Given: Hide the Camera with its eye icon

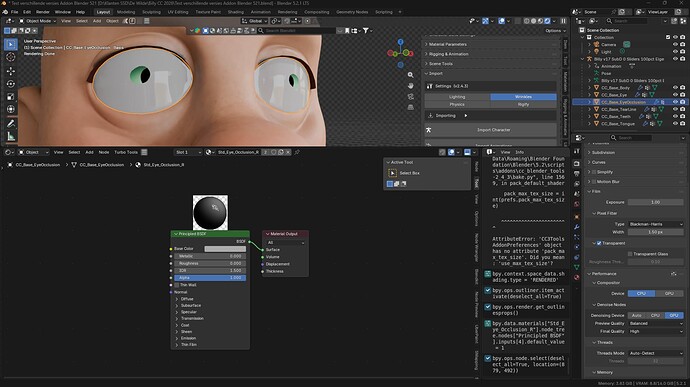Looking at the screenshot, I should pos(675,44).
